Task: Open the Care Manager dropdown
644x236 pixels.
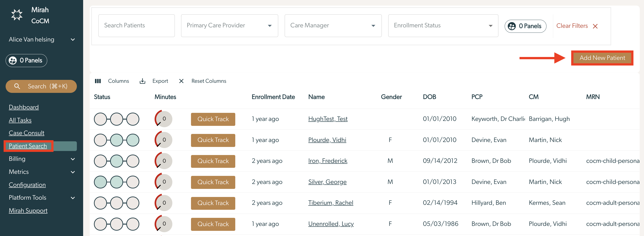Action: (x=333, y=26)
